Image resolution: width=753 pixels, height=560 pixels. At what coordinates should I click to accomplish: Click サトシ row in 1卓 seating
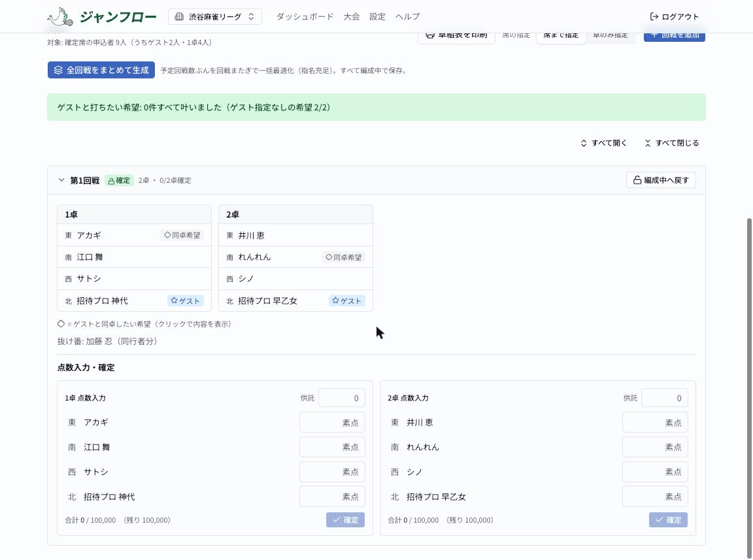coord(134,278)
